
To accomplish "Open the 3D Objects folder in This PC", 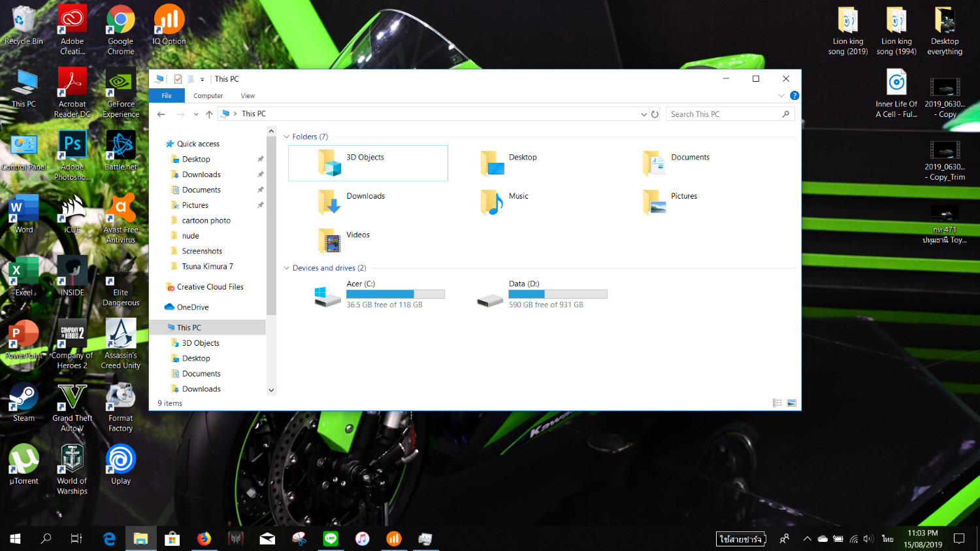I will tap(368, 163).
